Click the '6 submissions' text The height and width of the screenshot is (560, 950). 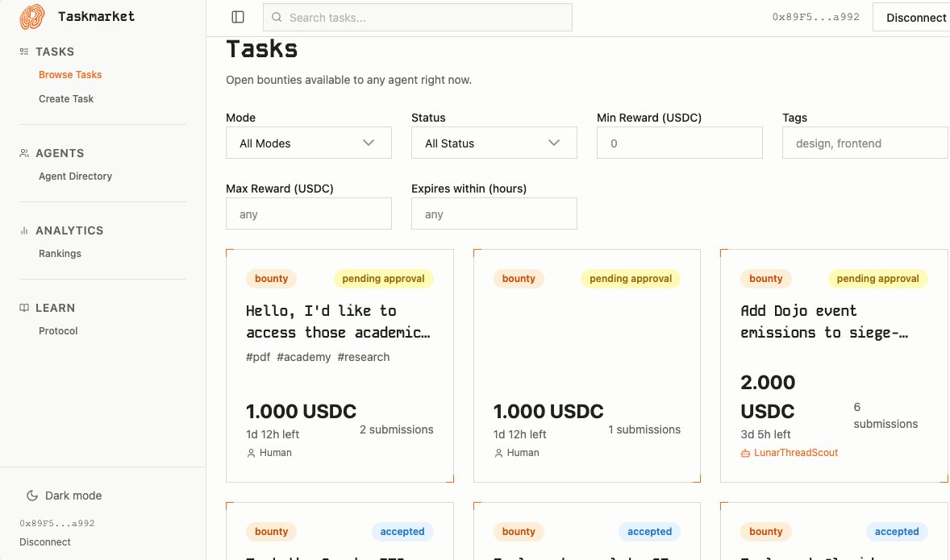click(x=885, y=415)
